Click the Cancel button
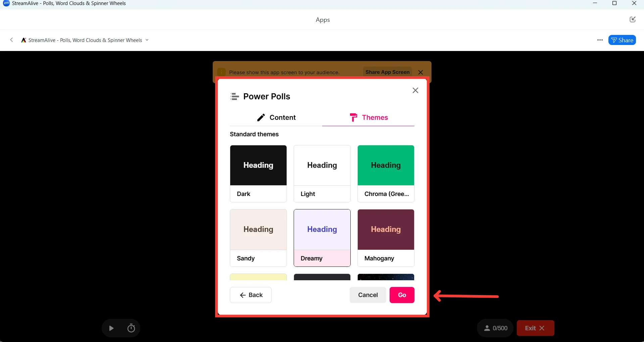 click(368, 295)
